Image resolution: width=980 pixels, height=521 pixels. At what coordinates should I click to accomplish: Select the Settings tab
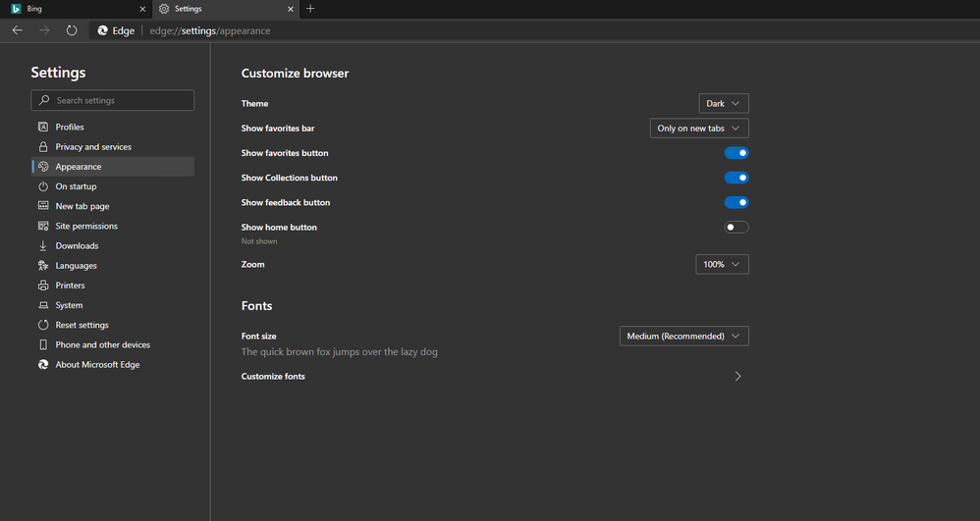click(225, 9)
